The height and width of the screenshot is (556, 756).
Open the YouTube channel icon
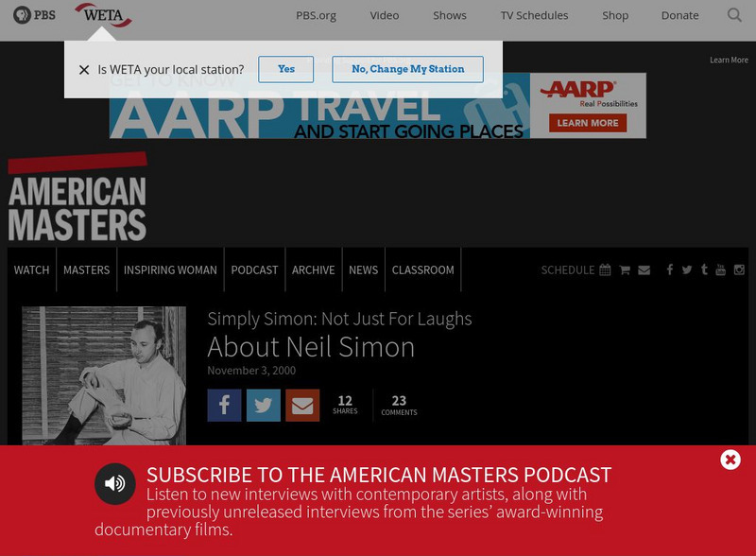(721, 269)
